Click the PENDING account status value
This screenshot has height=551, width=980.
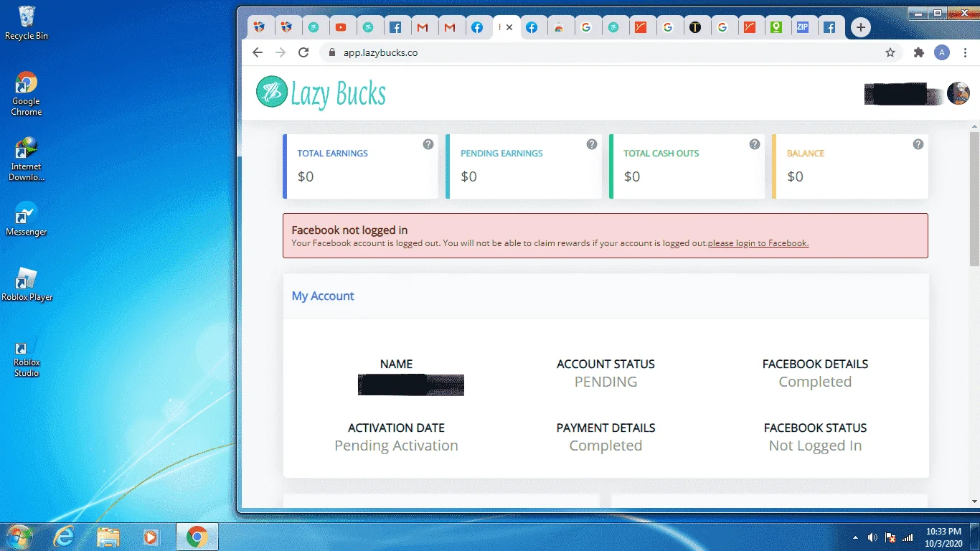click(606, 382)
